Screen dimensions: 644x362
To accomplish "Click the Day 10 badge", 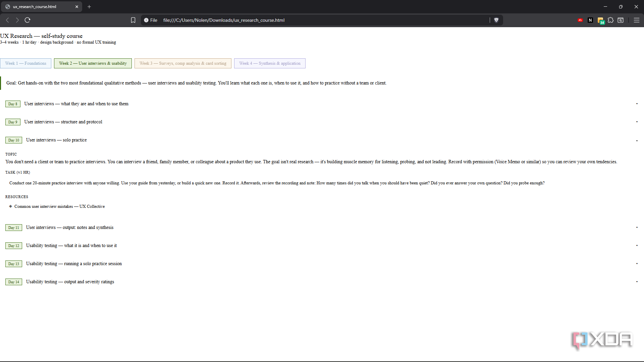I will (x=14, y=140).
